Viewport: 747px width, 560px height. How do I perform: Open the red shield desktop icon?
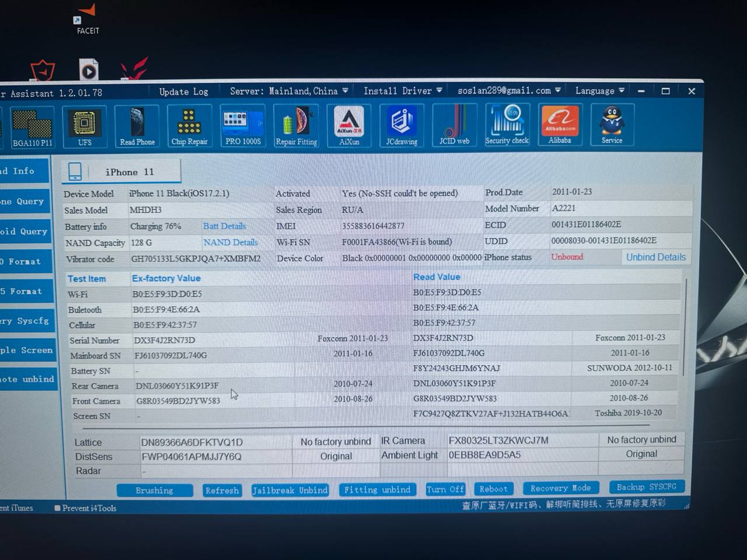[x=43, y=70]
